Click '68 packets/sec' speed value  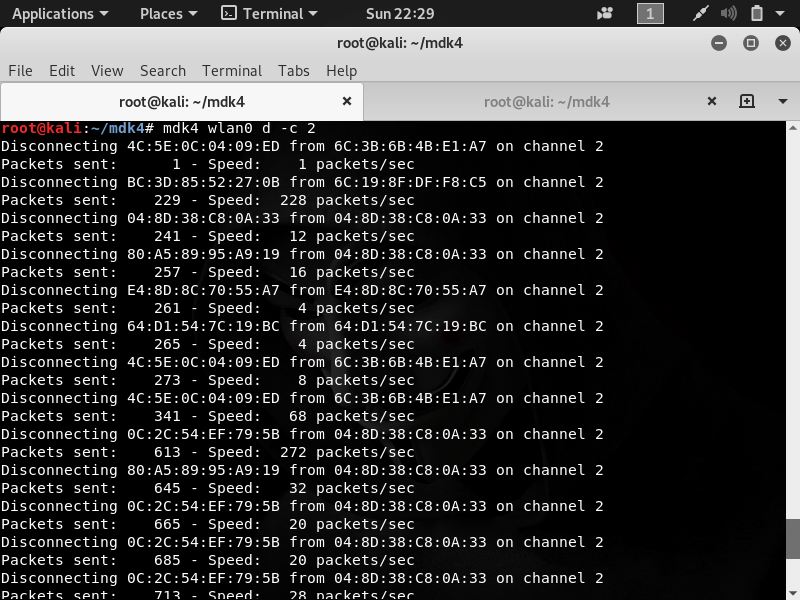pos(352,416)
